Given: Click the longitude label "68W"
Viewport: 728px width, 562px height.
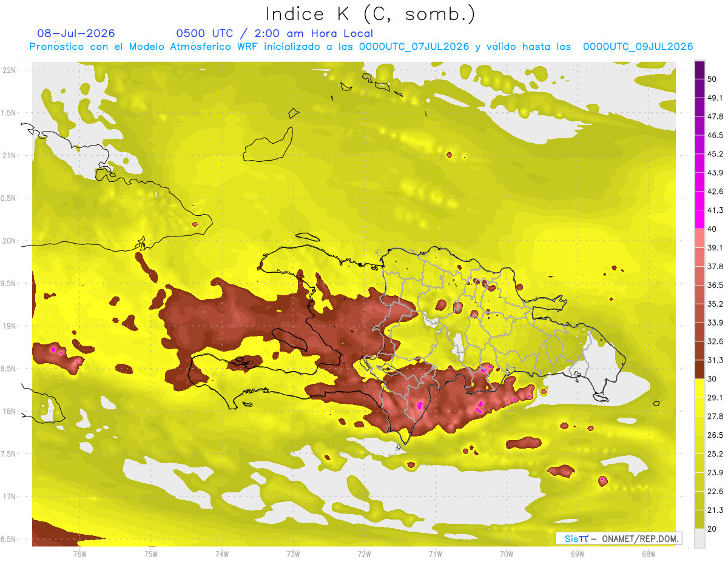Looking at the screenshot, I should [649, 554].
